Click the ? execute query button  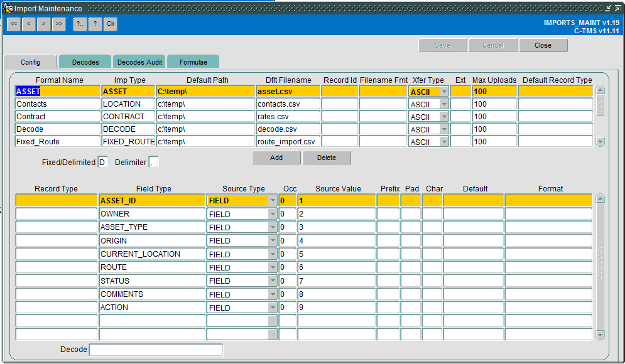(x=95, y=24)
